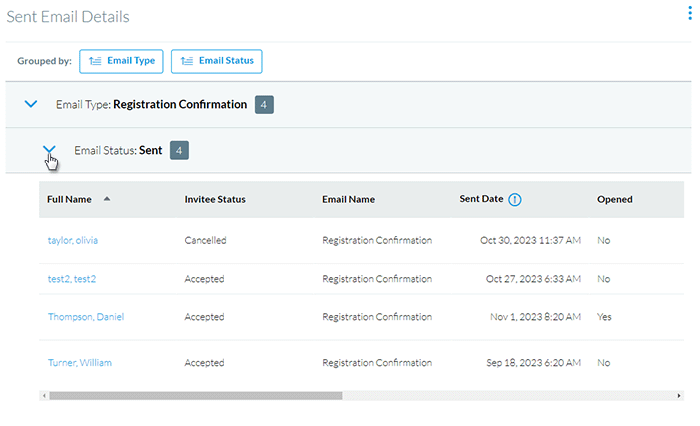Open the three-dot more options menu
The height and width of the screenshot is (426, 700).
point(689,14)
